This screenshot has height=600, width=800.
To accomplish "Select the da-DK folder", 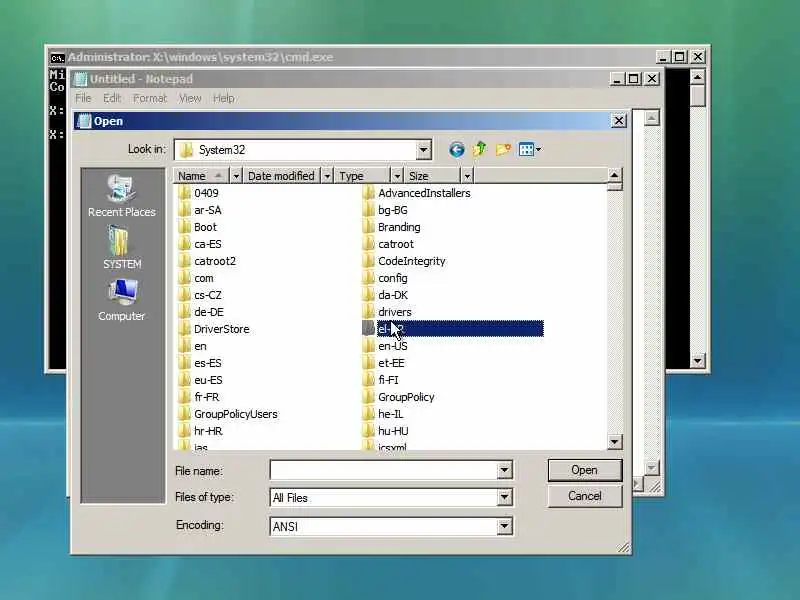I will click(385, 295).
